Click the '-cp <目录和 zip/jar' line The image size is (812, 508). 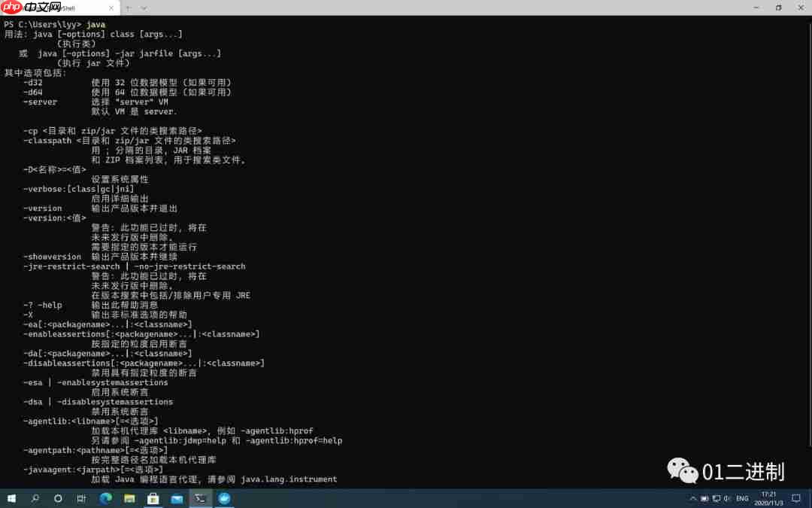(x=112, y=131)
